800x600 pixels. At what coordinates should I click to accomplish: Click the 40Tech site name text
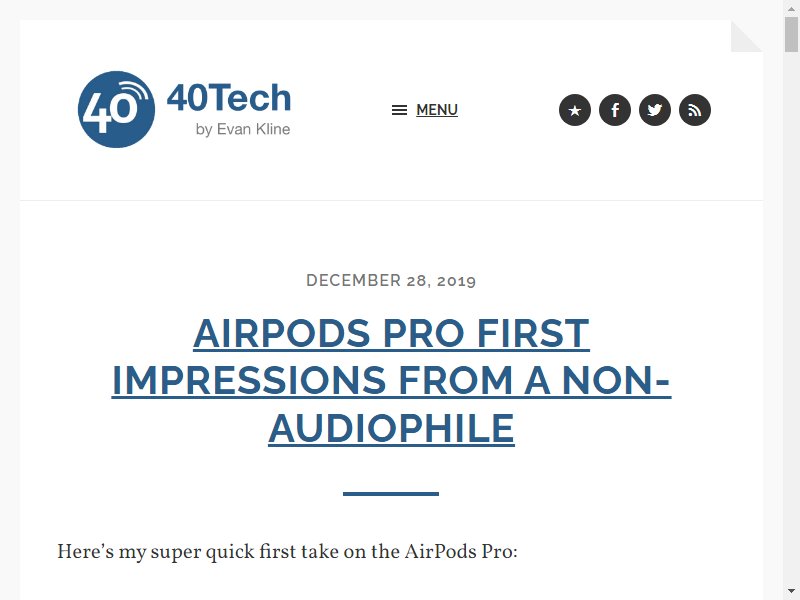pos(229,97)
